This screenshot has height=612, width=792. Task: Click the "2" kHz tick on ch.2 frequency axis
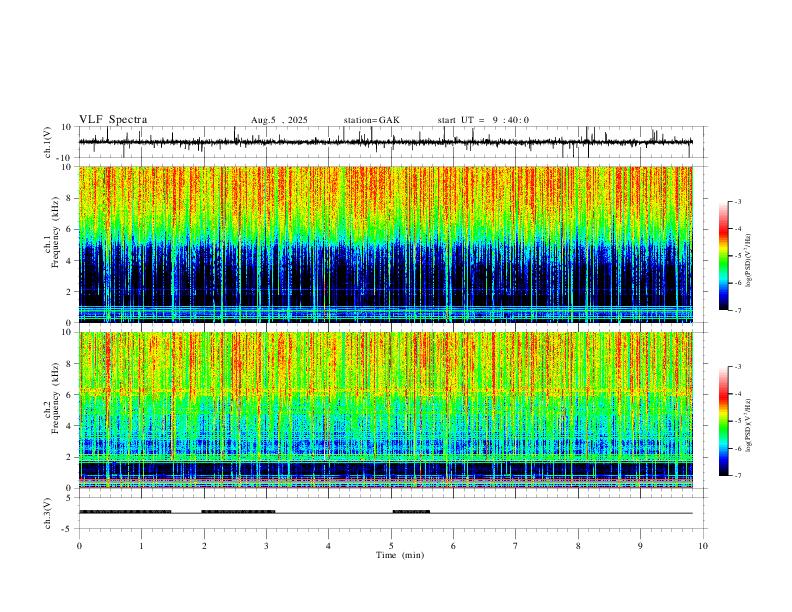click(70, 457)
